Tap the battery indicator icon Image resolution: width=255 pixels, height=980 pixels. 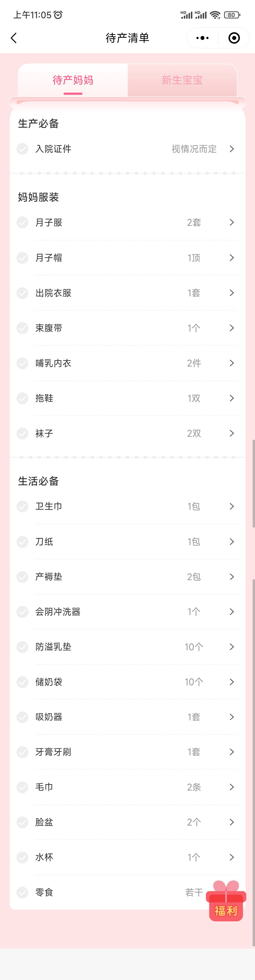point(232,15)
